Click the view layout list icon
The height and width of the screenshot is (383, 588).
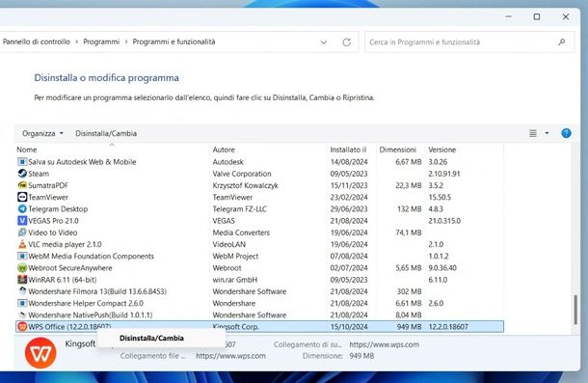click(x=532, y=133)
